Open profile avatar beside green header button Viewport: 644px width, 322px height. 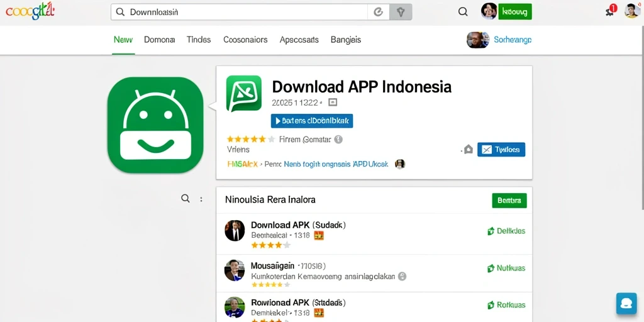point(489,11)
